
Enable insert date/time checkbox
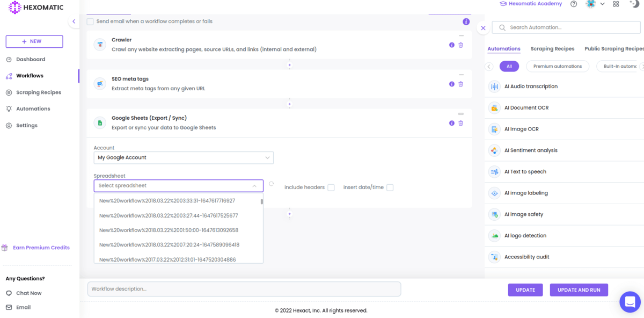390,187
